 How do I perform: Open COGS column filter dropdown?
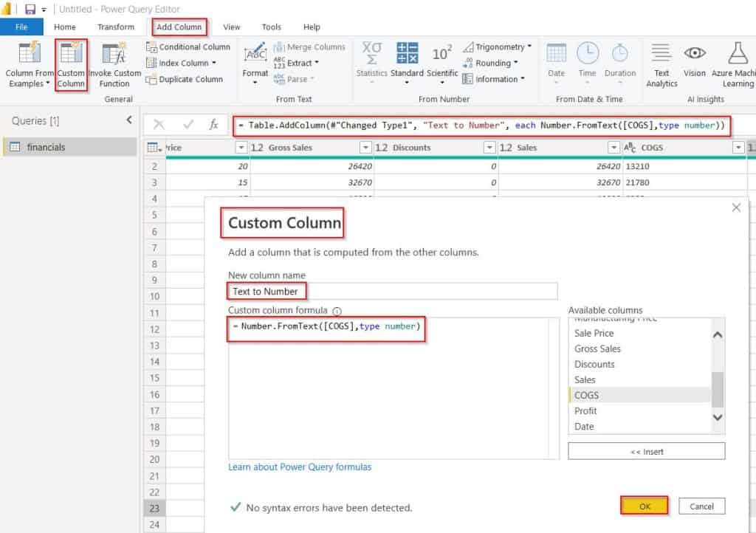[738, 148]
